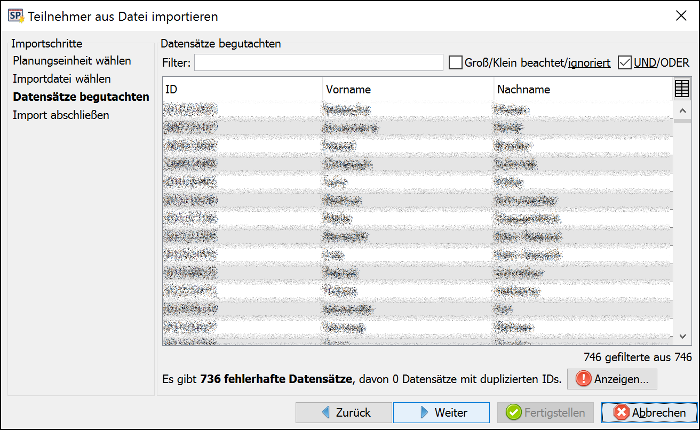
Task: Click the red X icon on Abbrechen
Action: tap(621, 412)
